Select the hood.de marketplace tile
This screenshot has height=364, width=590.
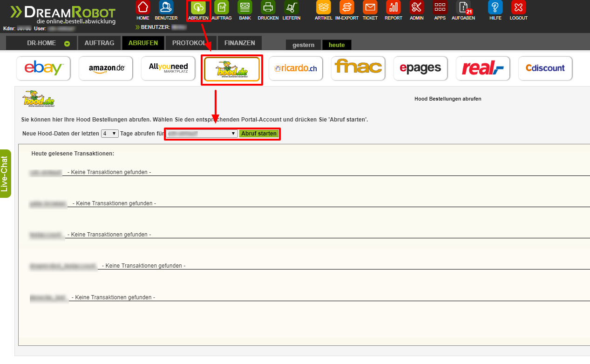tap(232, 69)
